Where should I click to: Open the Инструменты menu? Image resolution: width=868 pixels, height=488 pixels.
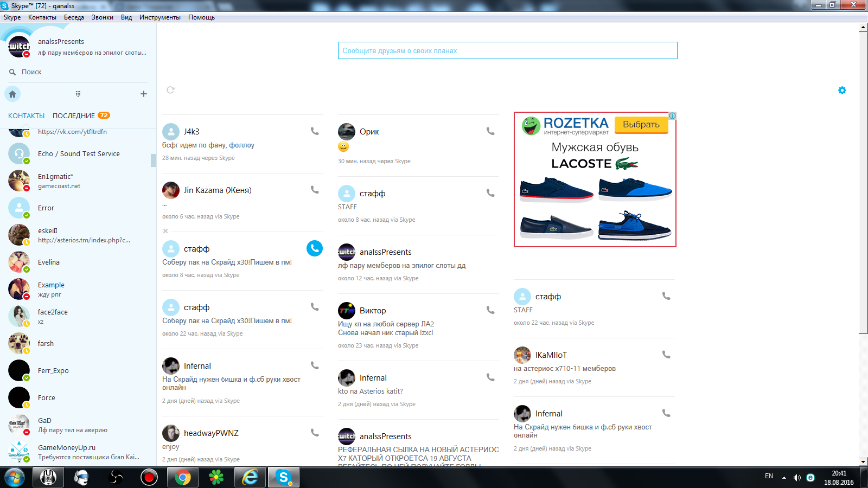click(159, 17)
